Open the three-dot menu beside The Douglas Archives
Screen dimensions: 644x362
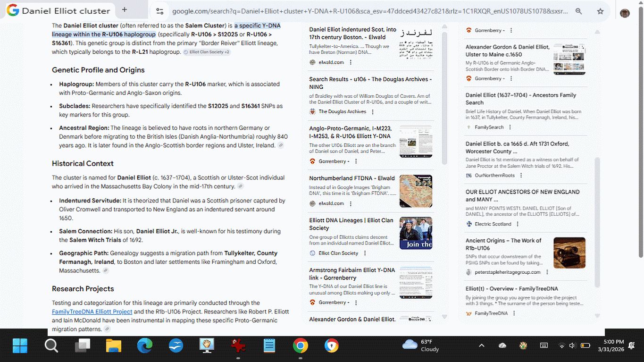point(373,112)
